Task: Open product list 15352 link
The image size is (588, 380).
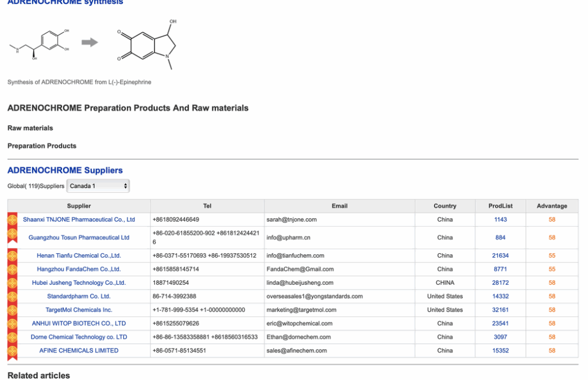Action: [x=500, y=350]
